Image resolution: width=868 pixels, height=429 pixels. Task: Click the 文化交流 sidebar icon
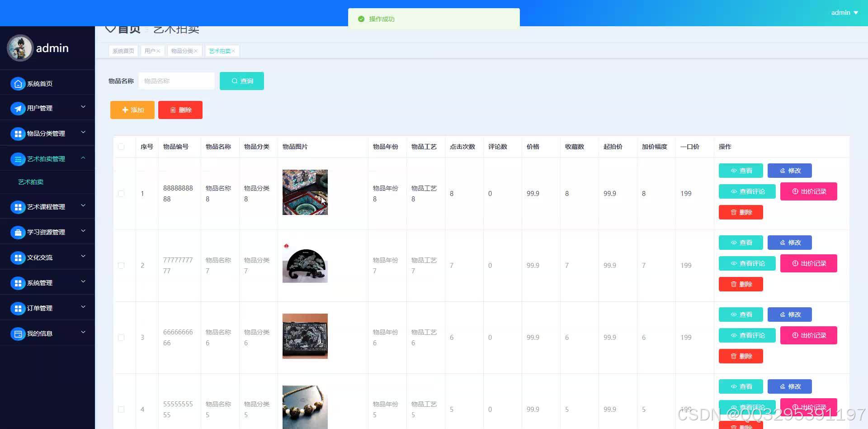(x=18, y=257)
